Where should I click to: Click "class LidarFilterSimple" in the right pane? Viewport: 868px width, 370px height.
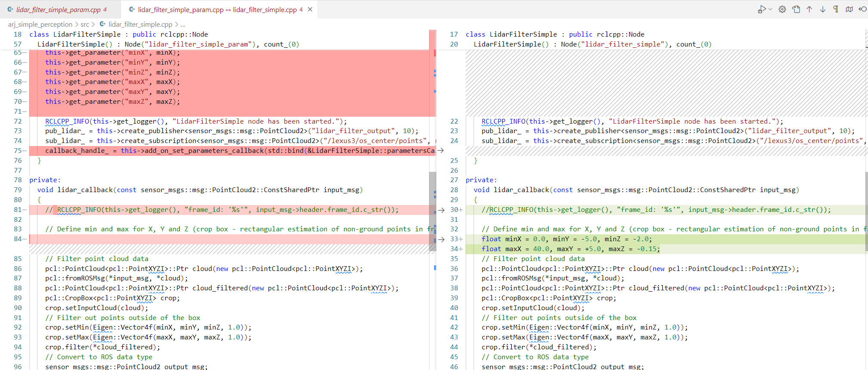pyautogui.click(x=511, y=34)
